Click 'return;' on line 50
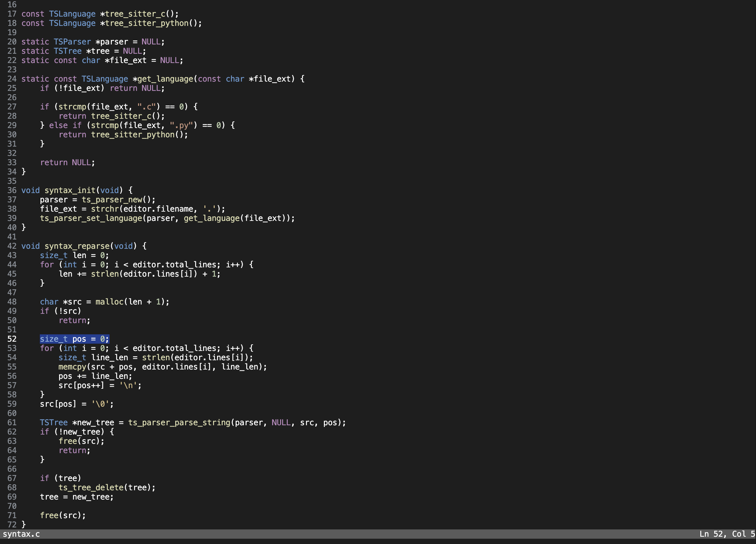 [x=75, y=320]
